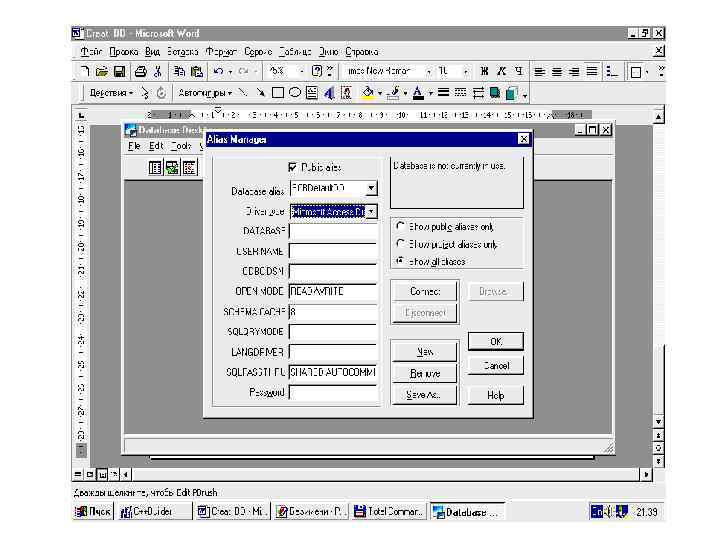Screen dimensions: 720x540
Task: Click the volume icon in system tray
Action: (608, 511)
